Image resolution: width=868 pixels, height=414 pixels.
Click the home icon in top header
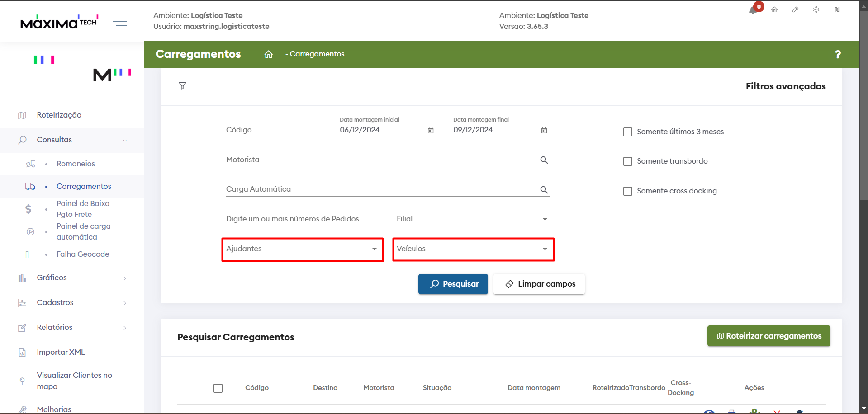[x=774, y=9]
